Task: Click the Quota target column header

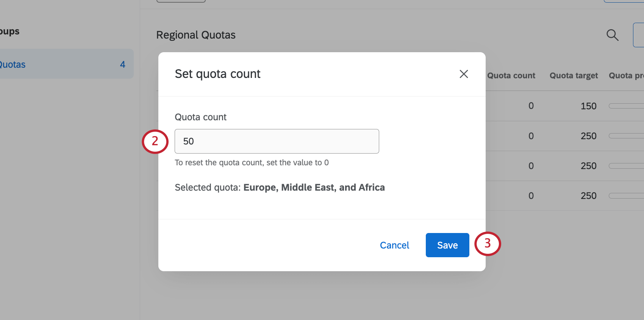Action: pos(574,76)
